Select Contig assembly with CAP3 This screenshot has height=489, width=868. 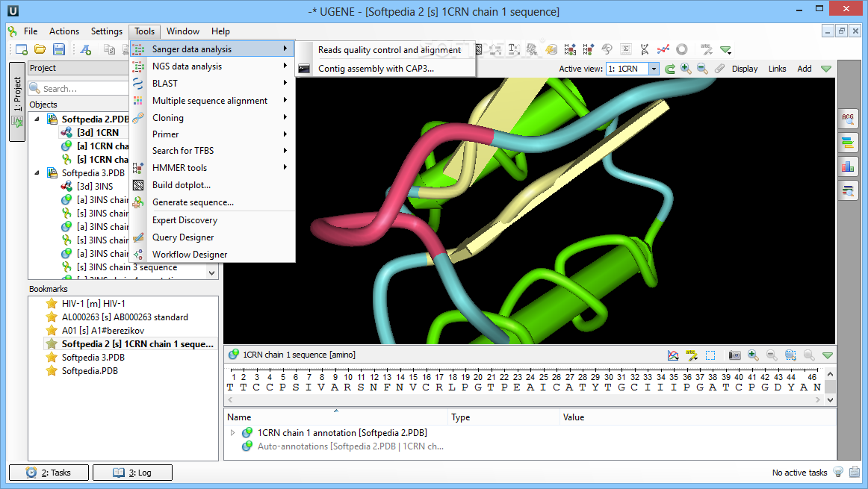click(x=386, y=69)
